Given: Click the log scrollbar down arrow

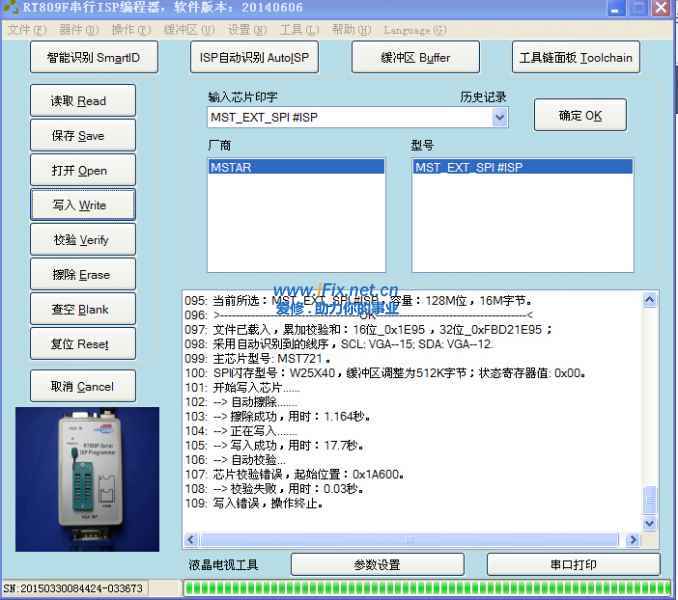Looking at the screenshot, I should (x=650, y=522).
